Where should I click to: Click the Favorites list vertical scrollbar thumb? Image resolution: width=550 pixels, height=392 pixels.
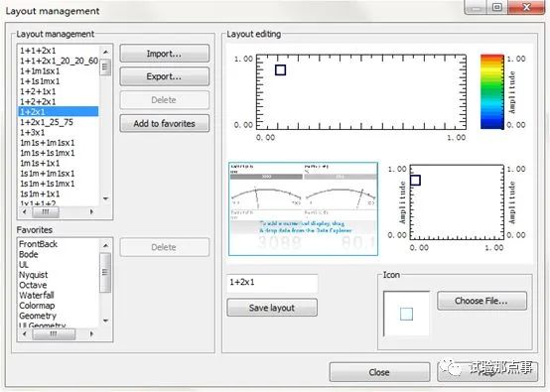click(105, 273)
